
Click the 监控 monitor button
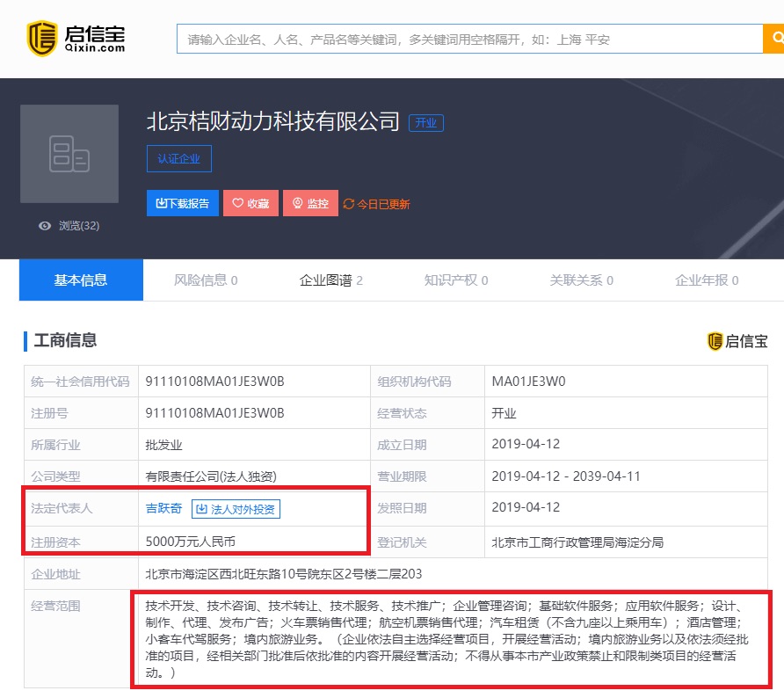click(x=310, y=203)
